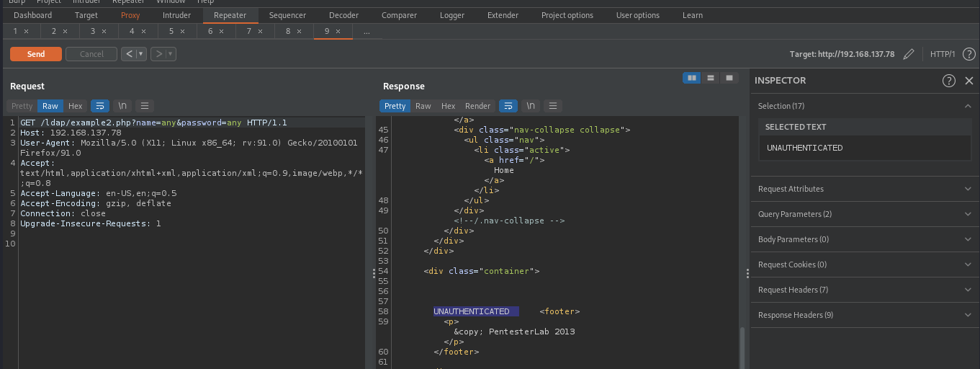Screen dimensions: 980x369
Task: Close Repeater tab 2 with its × icon
Action: coord(66,32)
